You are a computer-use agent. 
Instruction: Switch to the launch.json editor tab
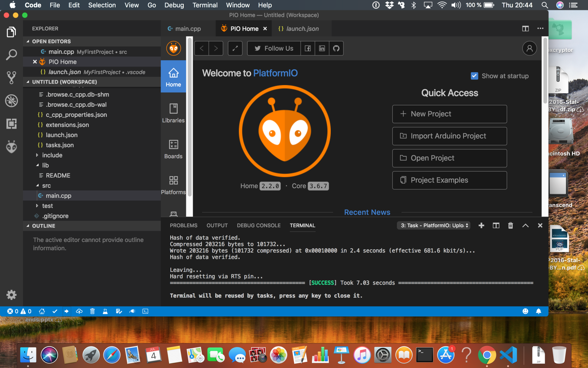tap(302, 29)
